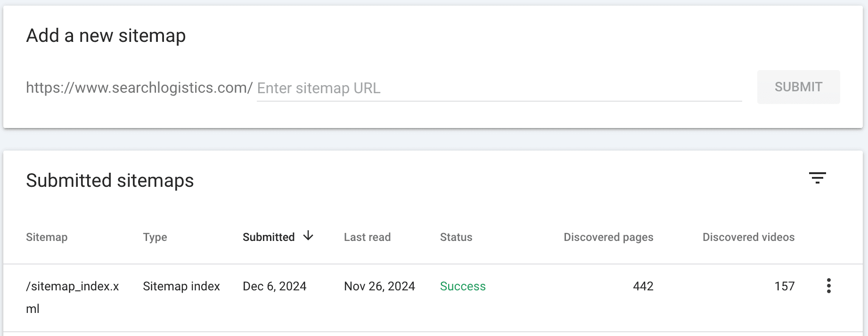Click the Dec 6, 2024 submitted date
Screen dimensions: 868x336
pyautogui.click(x=274, y=286)
